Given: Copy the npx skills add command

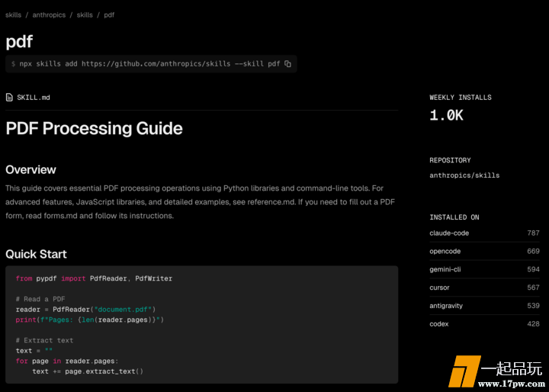Looking at the screenshot, I should 287,64.
